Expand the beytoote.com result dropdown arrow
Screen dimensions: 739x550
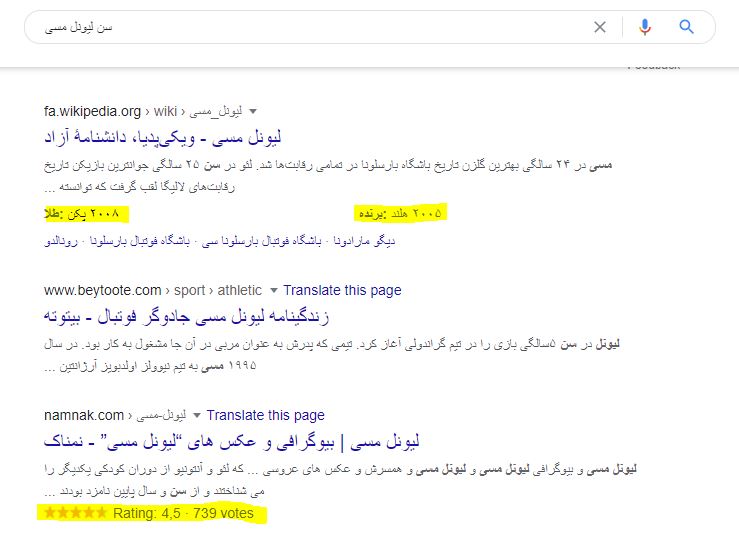tap(273, 290)
